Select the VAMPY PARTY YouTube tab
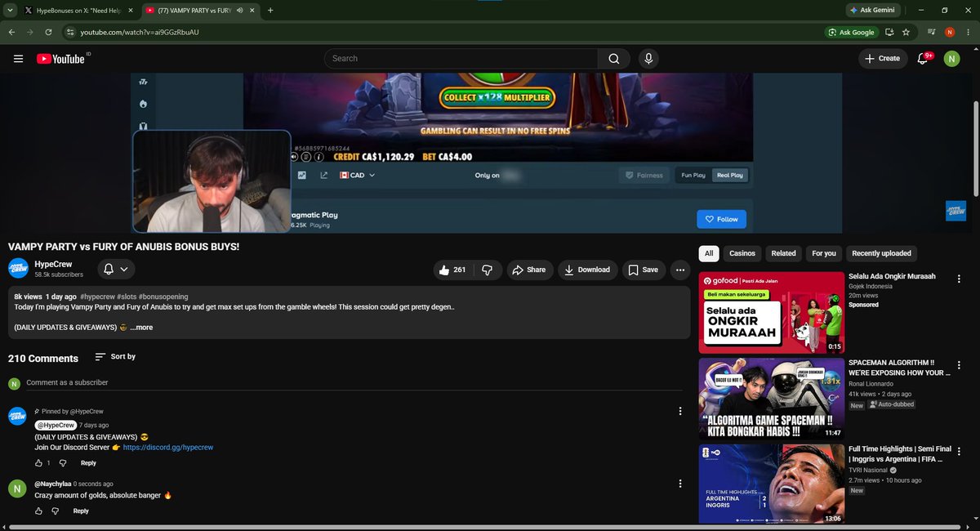980x531 pixels. (201, 11)
